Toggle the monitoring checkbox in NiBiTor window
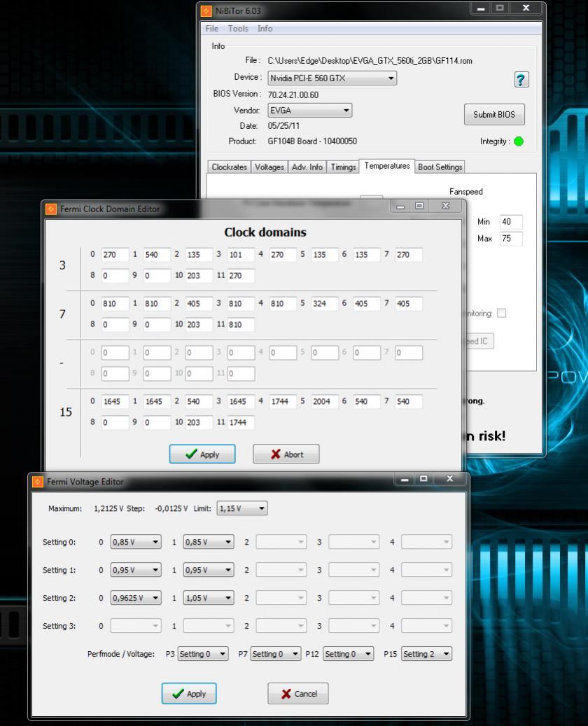Image resolution: width=588 pixels, height=726 pixels. [501, 314]
